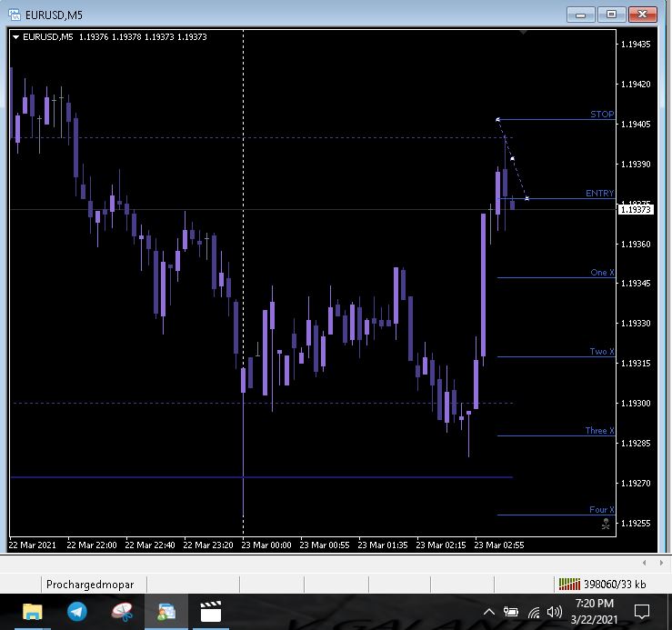This screenshot has height=630, width=672.
Task: Open the Action Center notifications icon
Action: click(x=642, y=612)
